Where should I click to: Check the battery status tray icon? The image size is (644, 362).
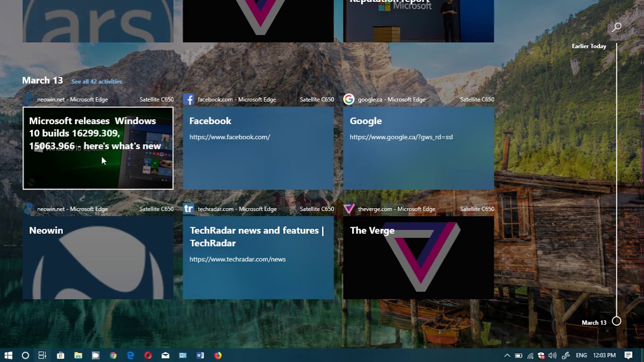519,355
